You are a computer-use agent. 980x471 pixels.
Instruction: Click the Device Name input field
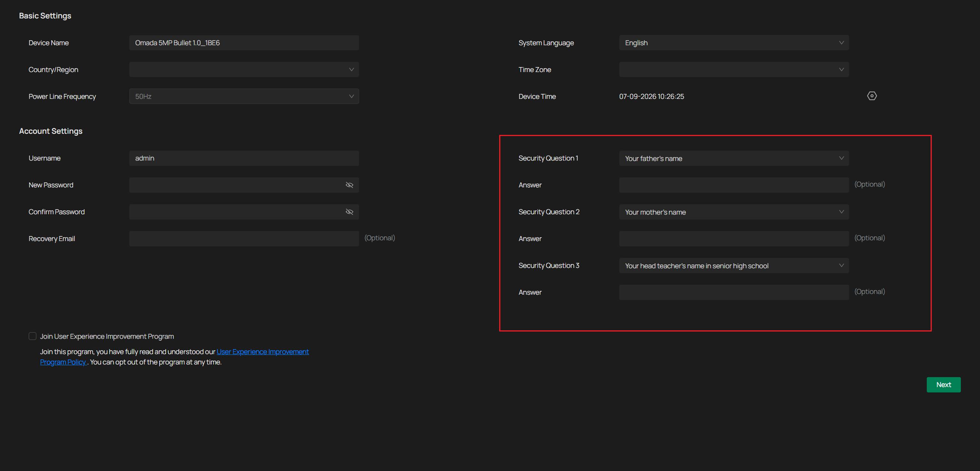pyautogui.click(x=244, y=43)
